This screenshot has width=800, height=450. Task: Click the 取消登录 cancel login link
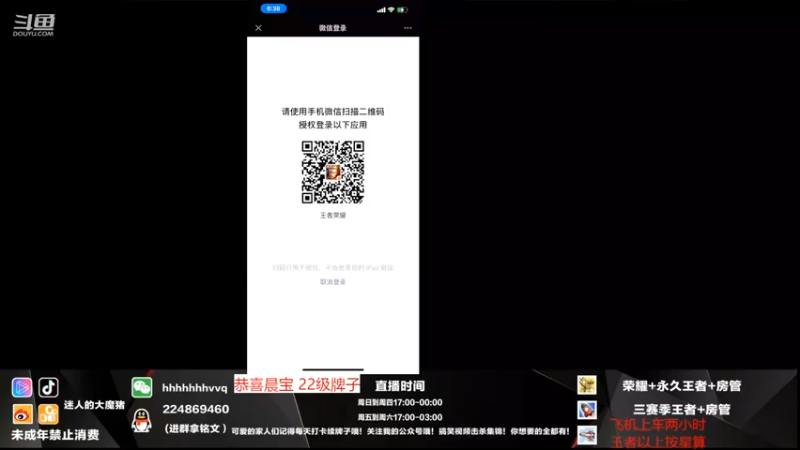[x=333, y=282]
